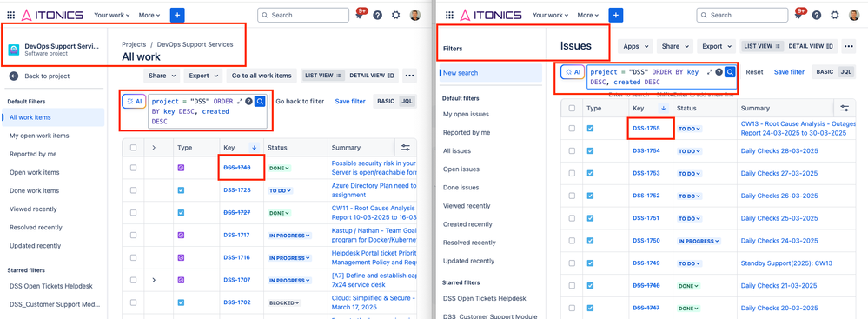Switch to BASIC mode in right window
The height and width of the screenshot is (319, 868).
825,72
